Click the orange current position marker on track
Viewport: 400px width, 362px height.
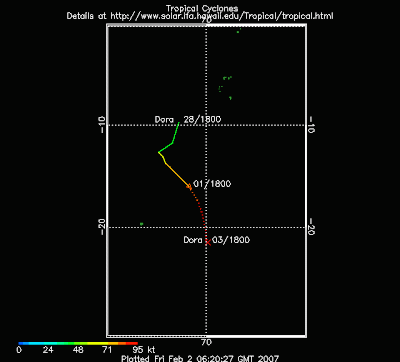(189, 186)
